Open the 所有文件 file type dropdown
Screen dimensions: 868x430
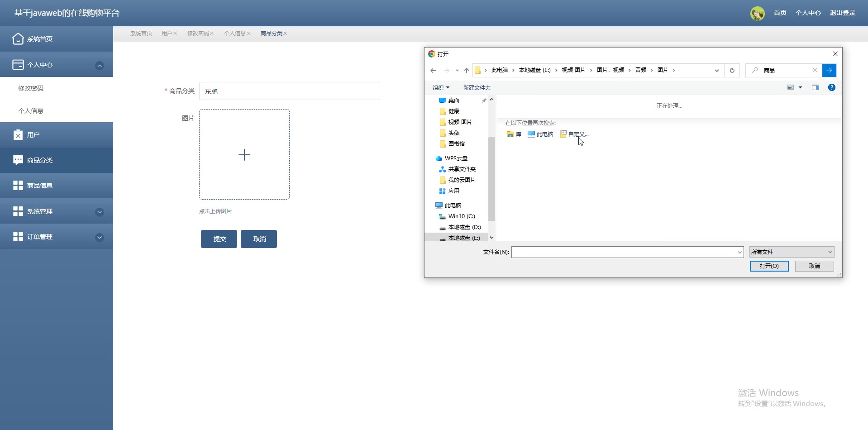[x=791, y=252]
